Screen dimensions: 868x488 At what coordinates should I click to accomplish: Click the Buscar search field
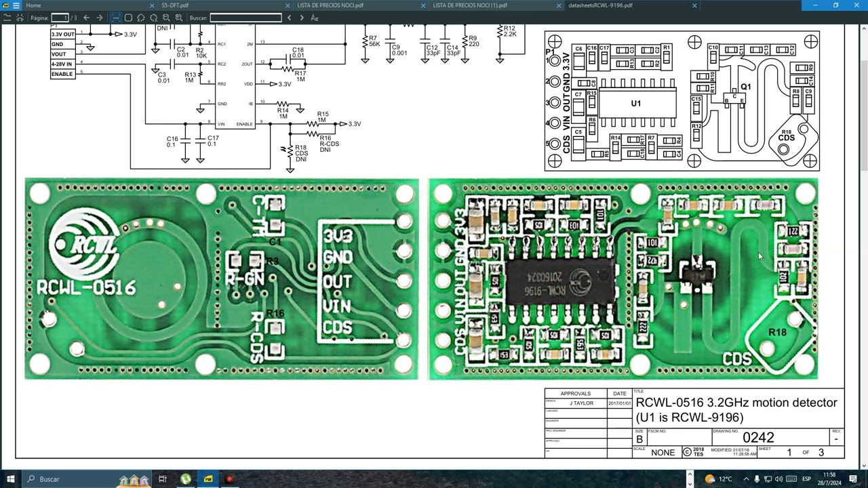[245, 18]
